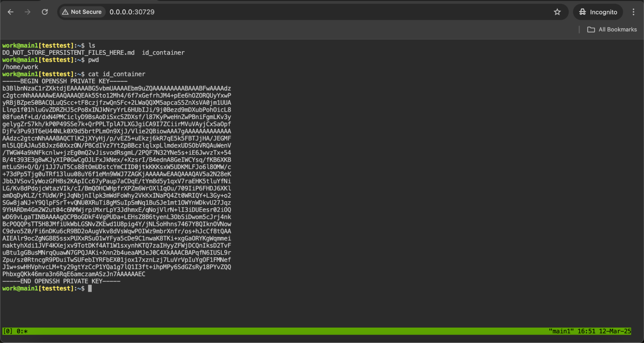Go forward with the browser forward arrow
644x343 pixels.
pos(28,12)
